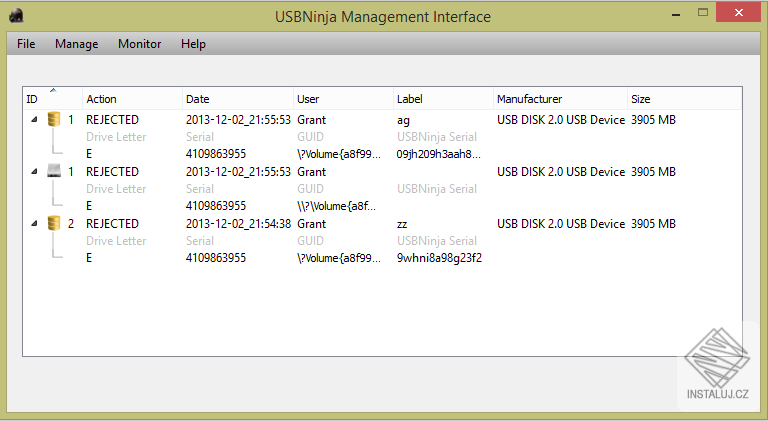Click REJECTED in the ag entry row

[x=112, y=120]
